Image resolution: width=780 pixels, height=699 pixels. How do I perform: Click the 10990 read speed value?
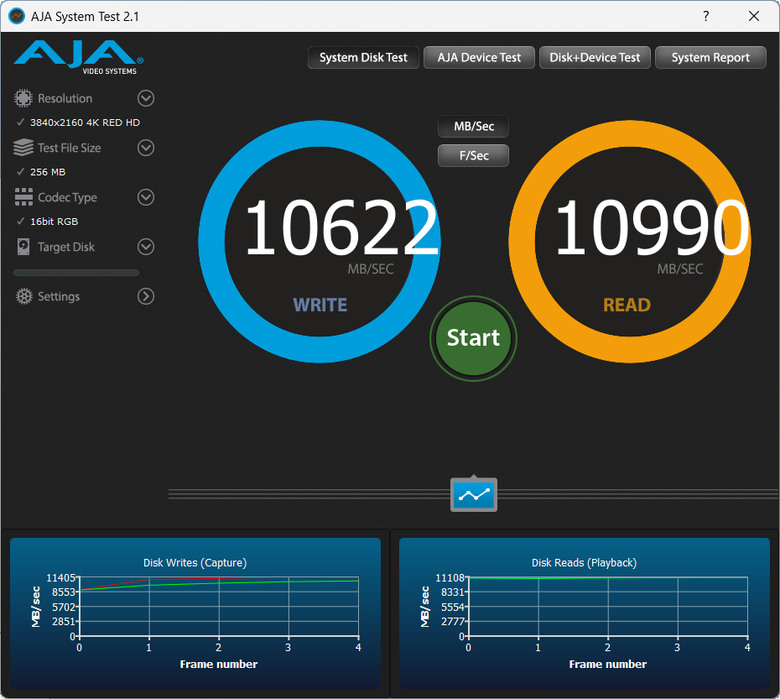coord(651,227)
